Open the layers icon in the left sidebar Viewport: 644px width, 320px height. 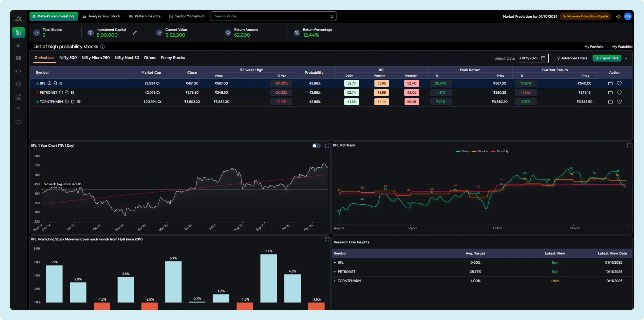click(18, 84)
